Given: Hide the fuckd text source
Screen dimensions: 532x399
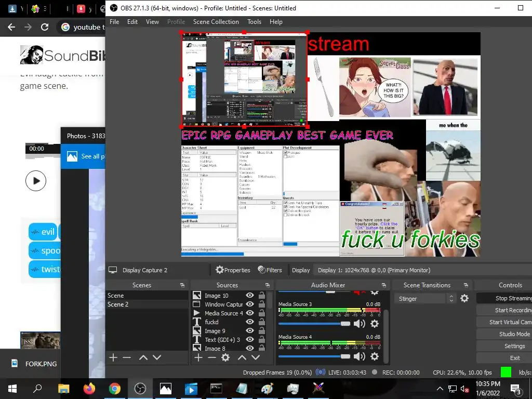Looking at the screenshot, I should coord(250,322).
